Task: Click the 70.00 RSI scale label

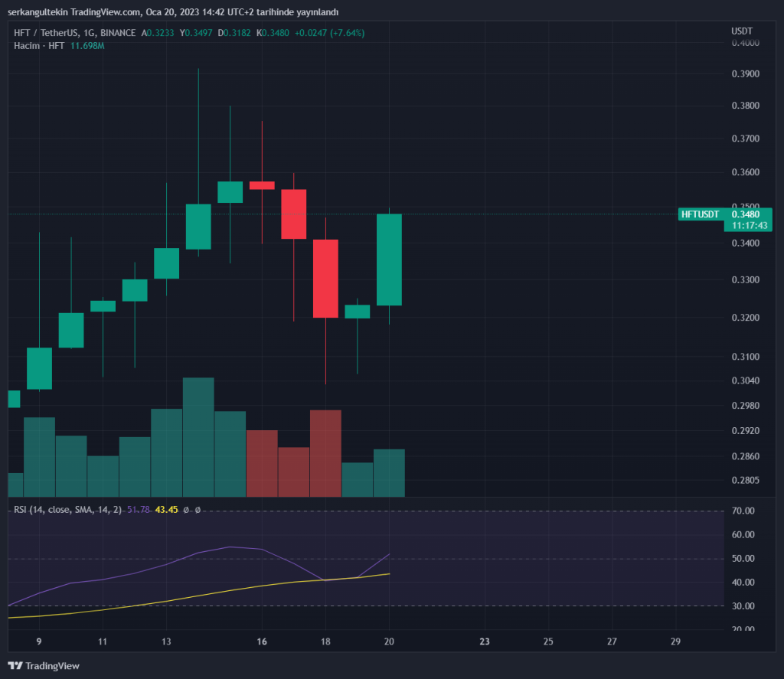Action: 744,511
